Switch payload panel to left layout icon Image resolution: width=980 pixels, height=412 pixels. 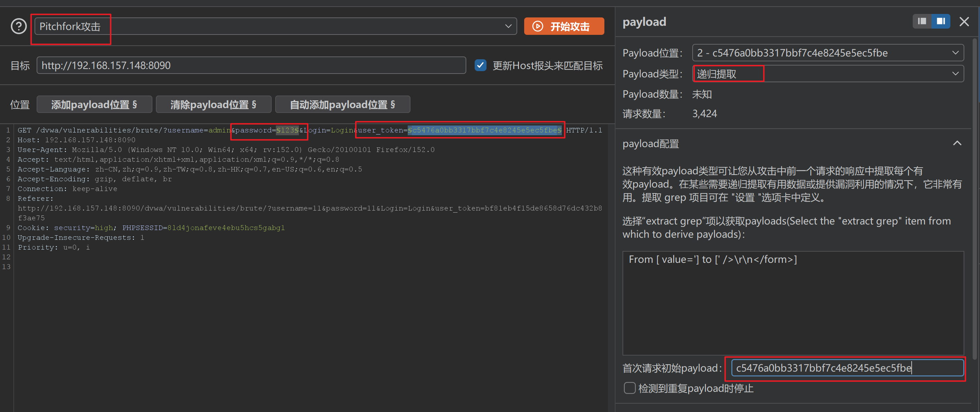pos(922,21)
